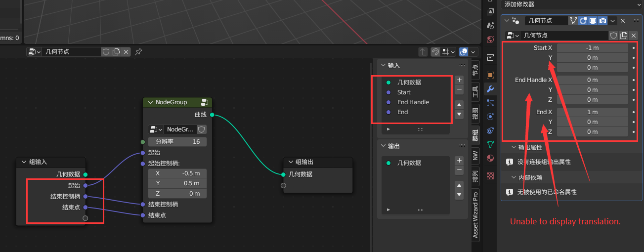Collapse the 输出属性 subpanel
The height and width of the screenshot is (252, 644).
point(514,147)
